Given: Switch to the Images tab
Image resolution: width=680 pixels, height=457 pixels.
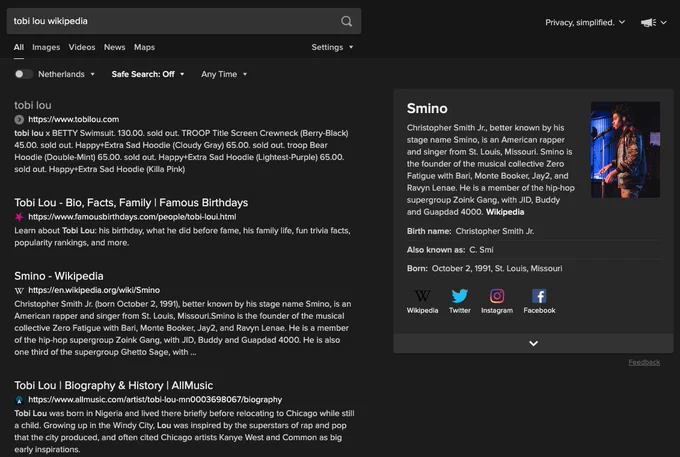Looking at the screenshot, I should [46, 47].
